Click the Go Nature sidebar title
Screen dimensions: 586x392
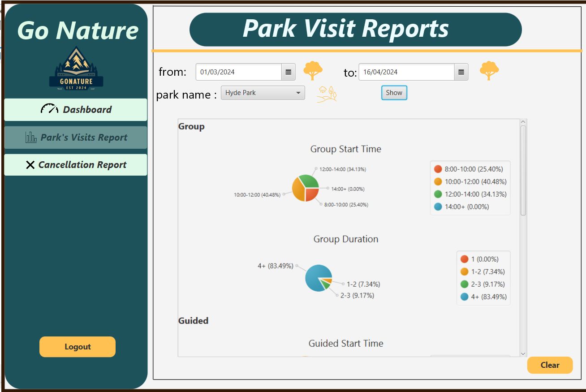[x=78, y=30]
